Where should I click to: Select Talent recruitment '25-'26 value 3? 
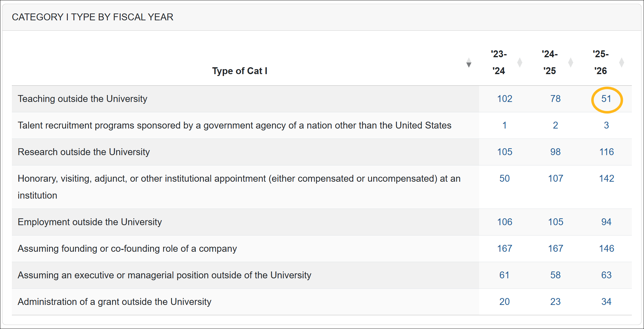point(606,125)
